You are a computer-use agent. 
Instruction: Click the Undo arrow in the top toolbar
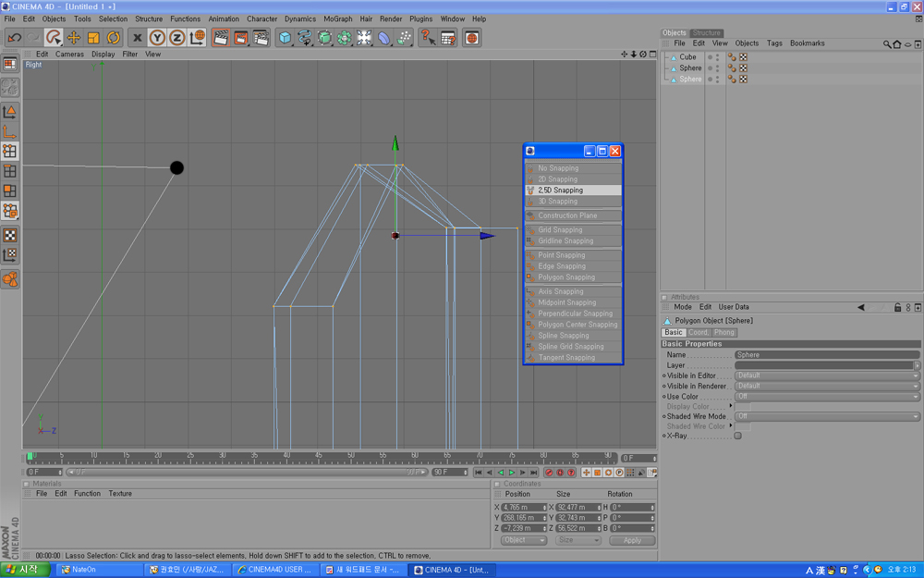14,38
